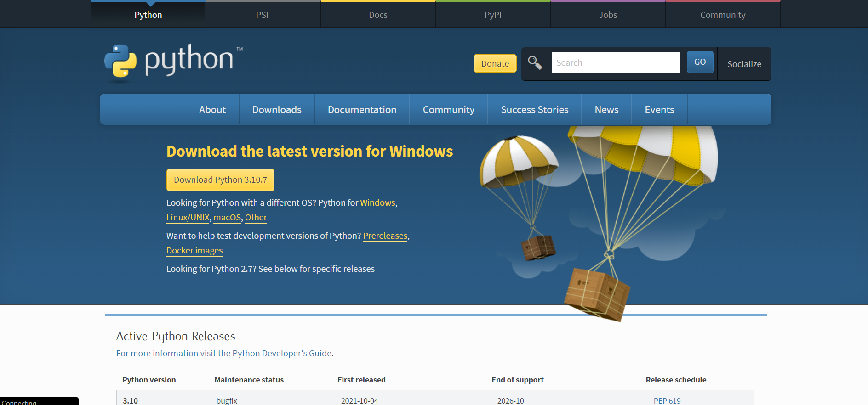Open the Success Stories menu
Screen dimensions: 868x405
[x=535, y=109]
